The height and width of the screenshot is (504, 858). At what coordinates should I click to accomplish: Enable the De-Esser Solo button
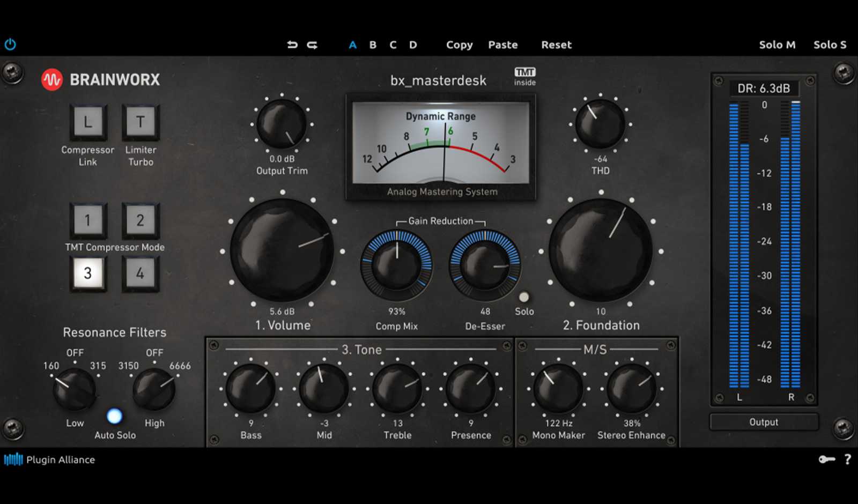pos(524,296)
